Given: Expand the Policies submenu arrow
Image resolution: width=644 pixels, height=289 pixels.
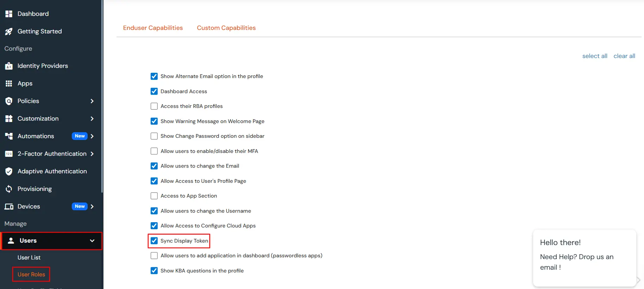Looking at the screenshot, I should [x=92, y=101].
